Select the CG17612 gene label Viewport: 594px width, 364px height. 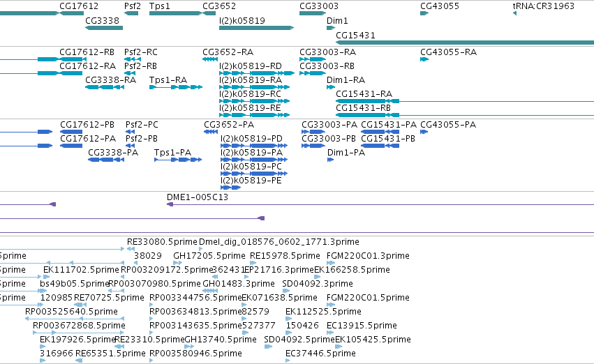(79, 6)
